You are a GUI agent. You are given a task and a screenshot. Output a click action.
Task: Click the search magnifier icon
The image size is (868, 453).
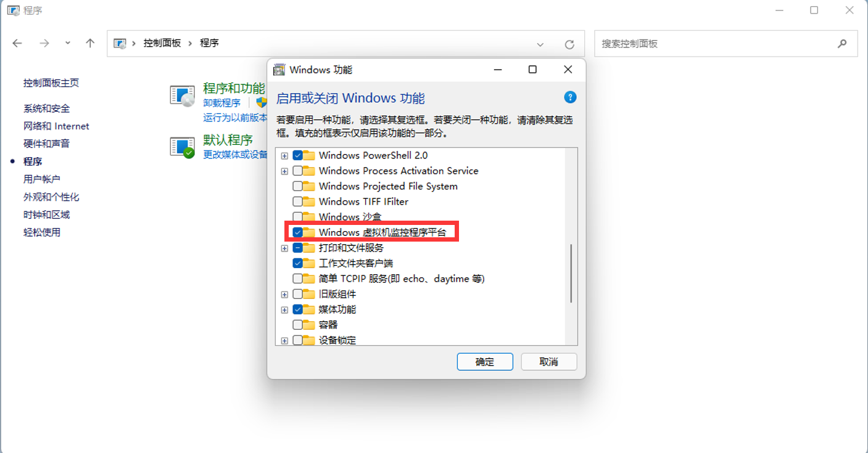tap(842, 44)
